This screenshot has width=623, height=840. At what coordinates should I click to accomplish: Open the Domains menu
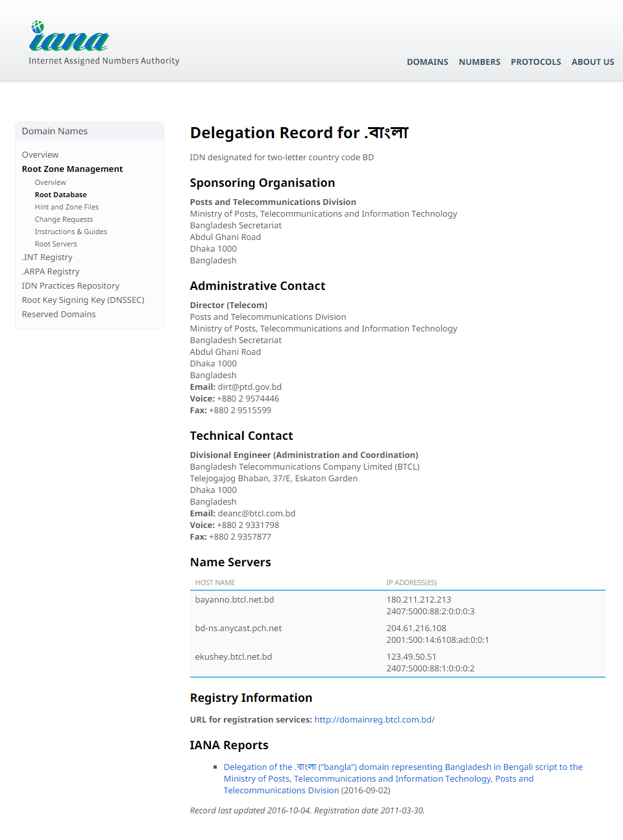[x=427, y=62]
